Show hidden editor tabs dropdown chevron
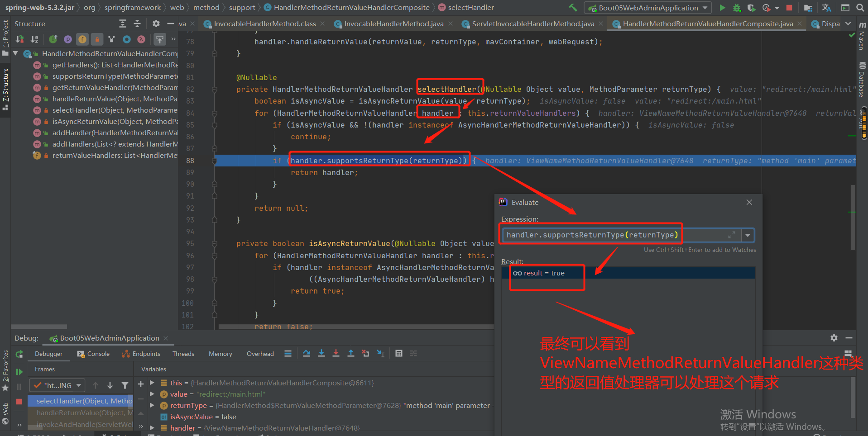 tap(848, 24)
